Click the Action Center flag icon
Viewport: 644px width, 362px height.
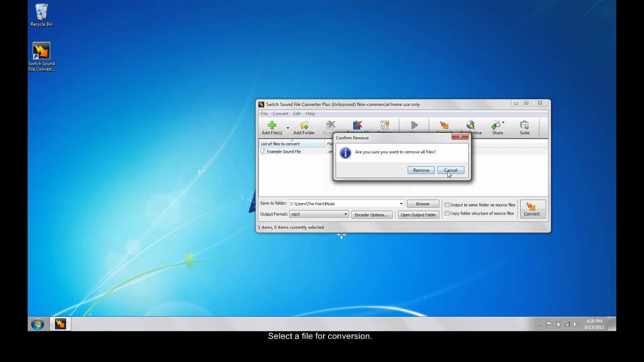point(549,324)
